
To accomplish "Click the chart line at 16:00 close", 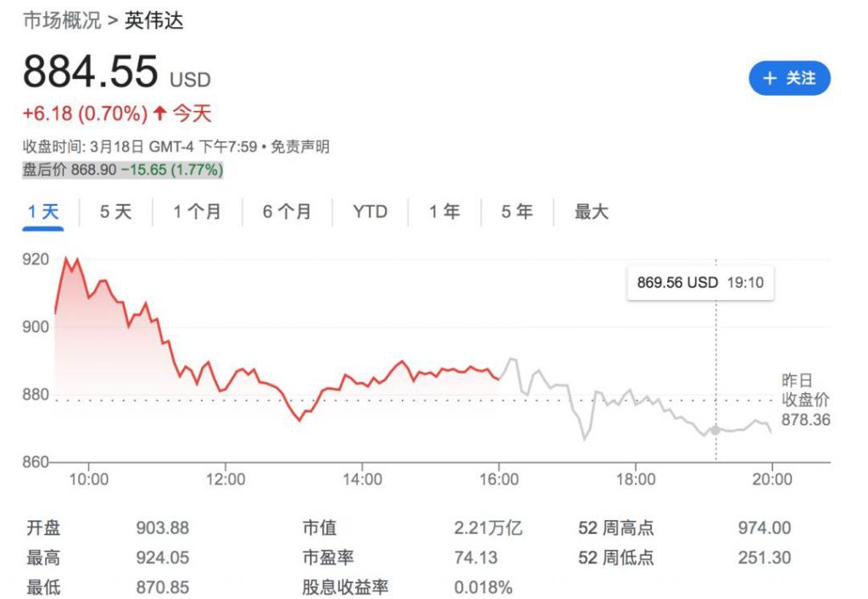I will coord(498,379).
